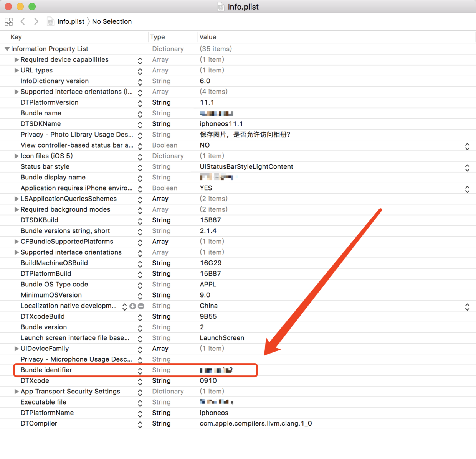
Task: Open value dropdown for Application requires iPhone environment
Action: pos(467,189)
